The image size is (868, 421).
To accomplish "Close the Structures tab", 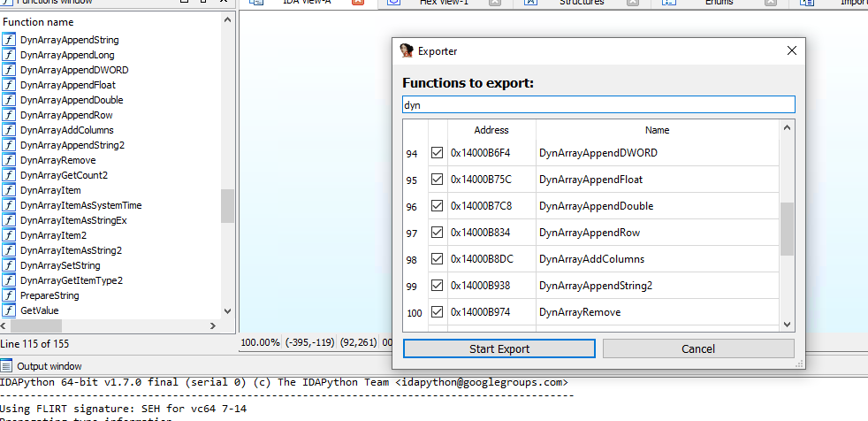I will point(633,3).
